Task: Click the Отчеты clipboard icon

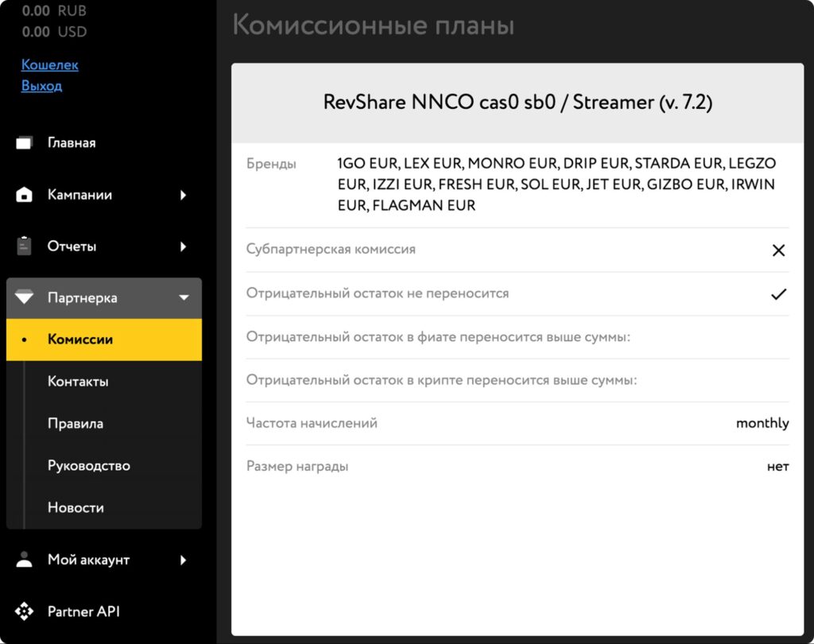Action: click(x=24, y=246)
